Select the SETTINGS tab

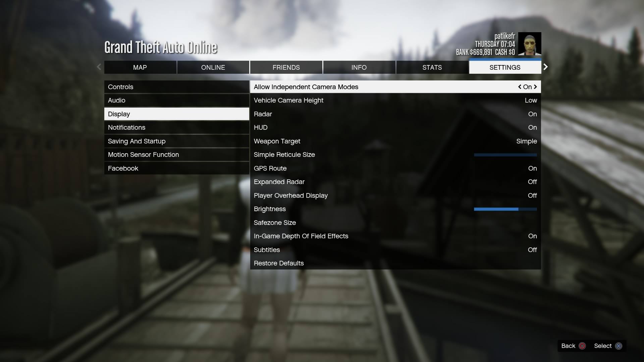505,67
